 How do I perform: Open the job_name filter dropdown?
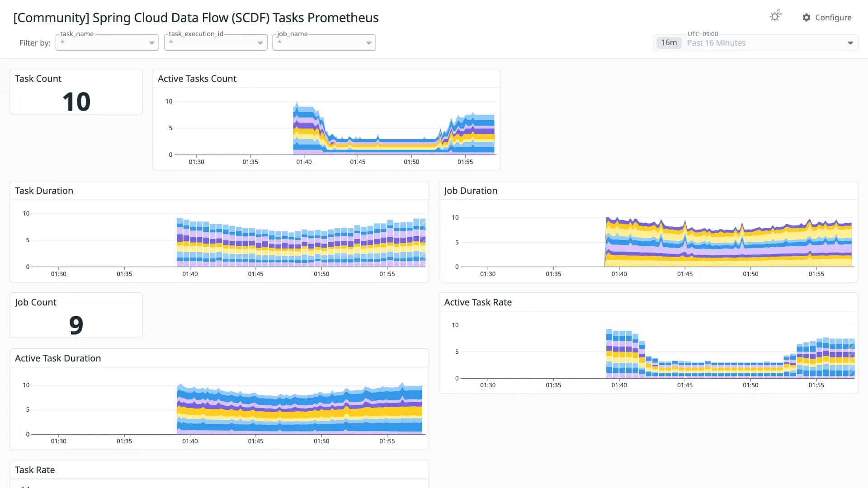[324, 42]
